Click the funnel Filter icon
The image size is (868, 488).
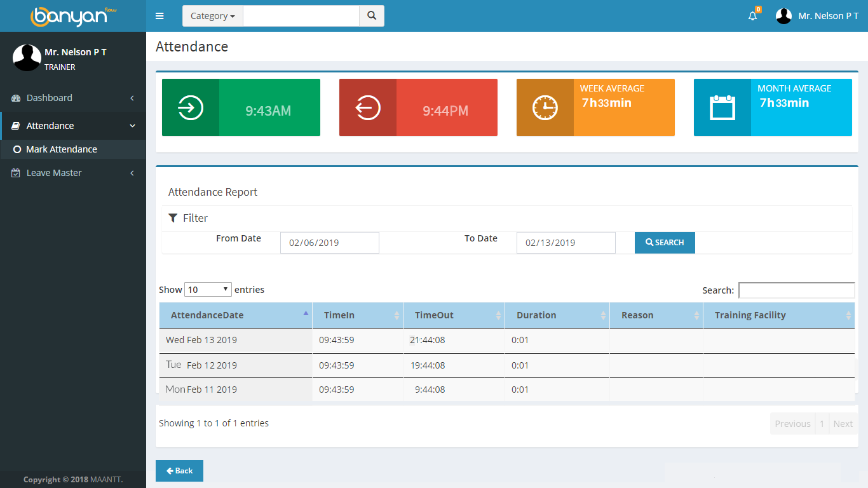coord(173,218)
